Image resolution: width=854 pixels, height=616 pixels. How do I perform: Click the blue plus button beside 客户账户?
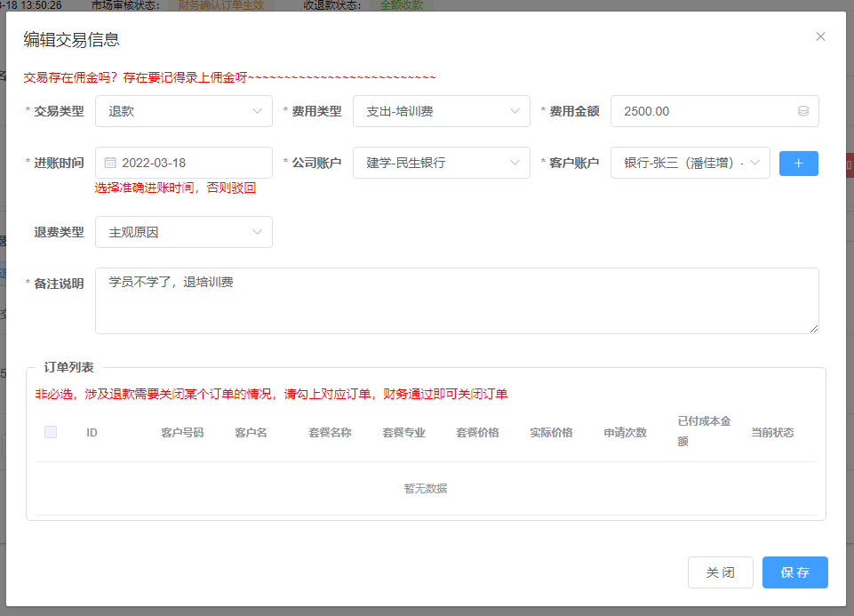click(798, 164)
